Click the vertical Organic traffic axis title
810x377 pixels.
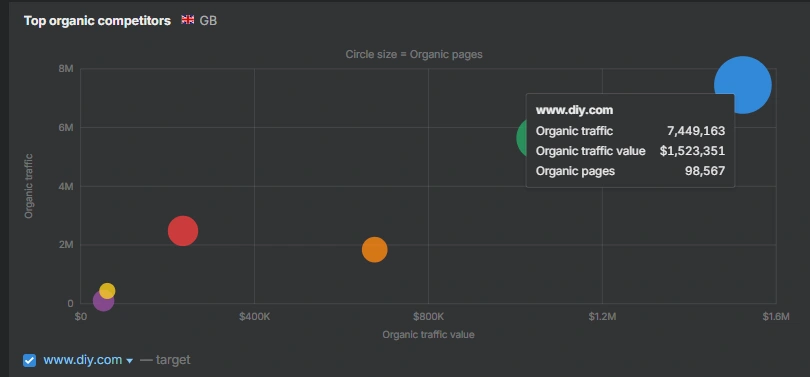point(29,186)
